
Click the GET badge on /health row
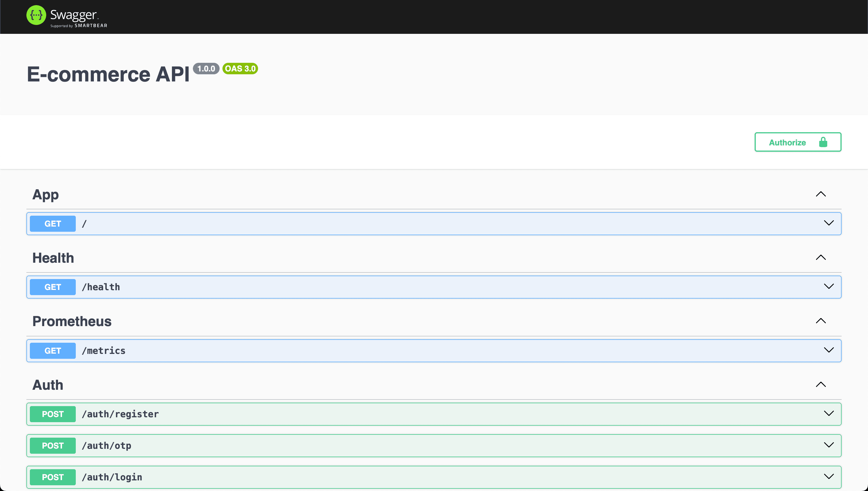pos(53,287)
